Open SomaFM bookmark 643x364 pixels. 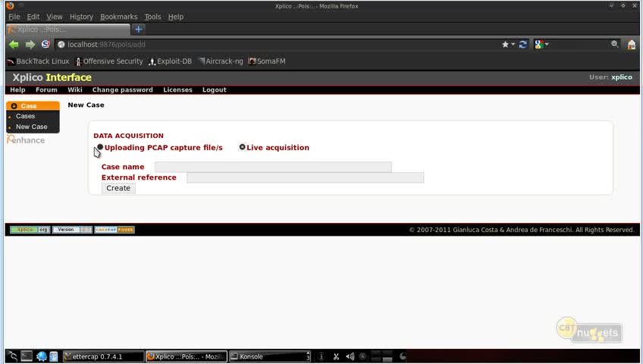tap(267, 61)
